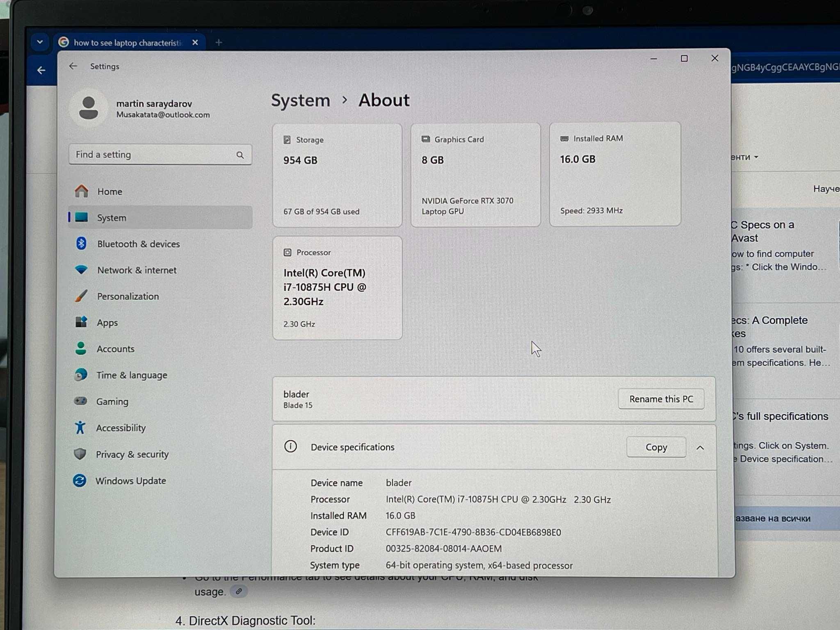Select the Device ID value text
The image size is (840, 630).
click(473, 532)
